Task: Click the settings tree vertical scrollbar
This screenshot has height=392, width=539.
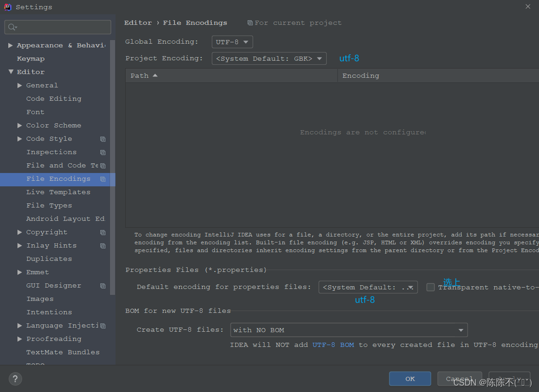Action: (112, 167)
